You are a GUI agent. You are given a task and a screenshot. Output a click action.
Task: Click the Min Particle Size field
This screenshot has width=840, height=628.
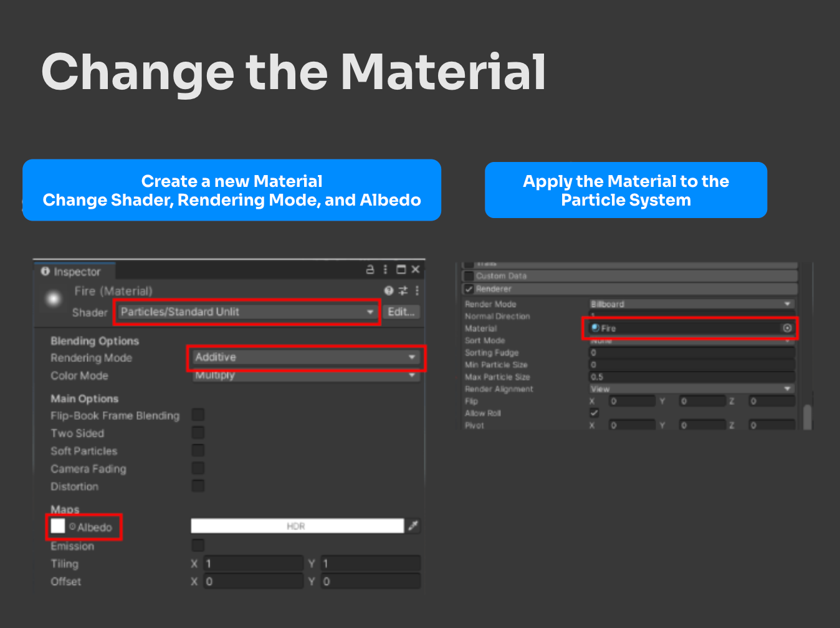click(x=692, y=364)
